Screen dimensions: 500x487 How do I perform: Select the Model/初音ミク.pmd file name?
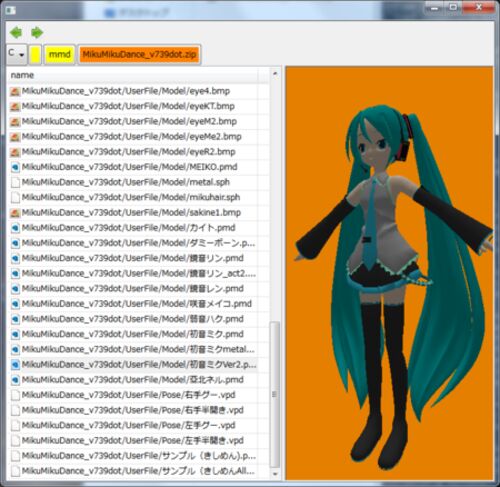point(133,334)
